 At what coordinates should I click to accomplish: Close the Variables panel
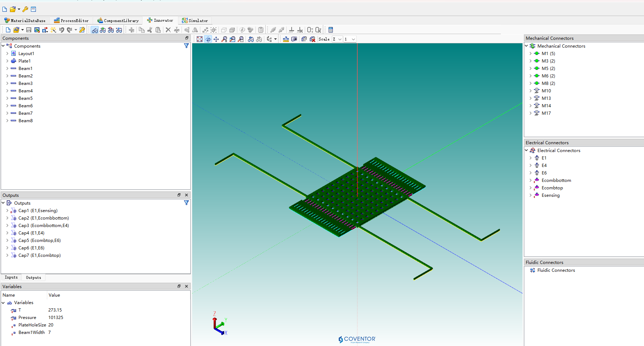tap(186, 286)
